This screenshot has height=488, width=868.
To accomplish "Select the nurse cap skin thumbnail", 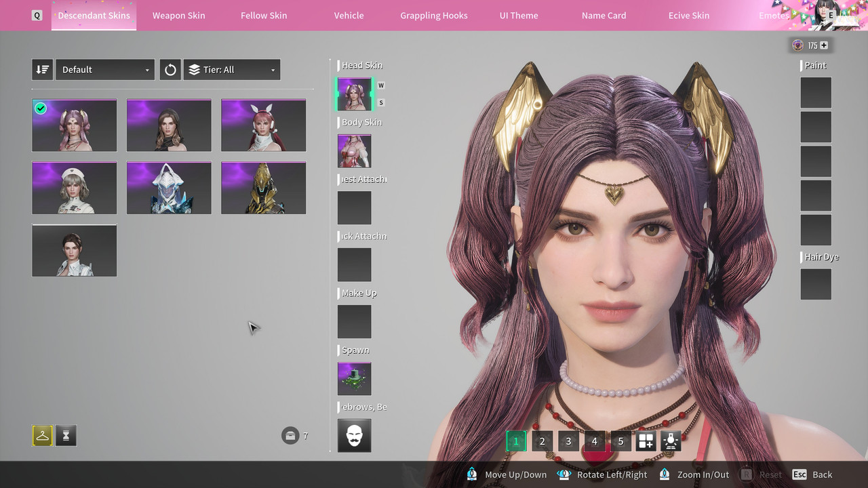I will coord(75,188).
